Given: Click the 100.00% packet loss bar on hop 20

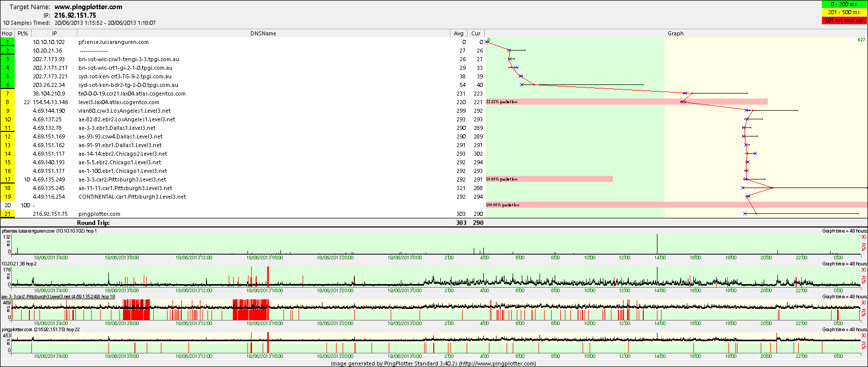Looking at the screenshot, I should (676, 205).
